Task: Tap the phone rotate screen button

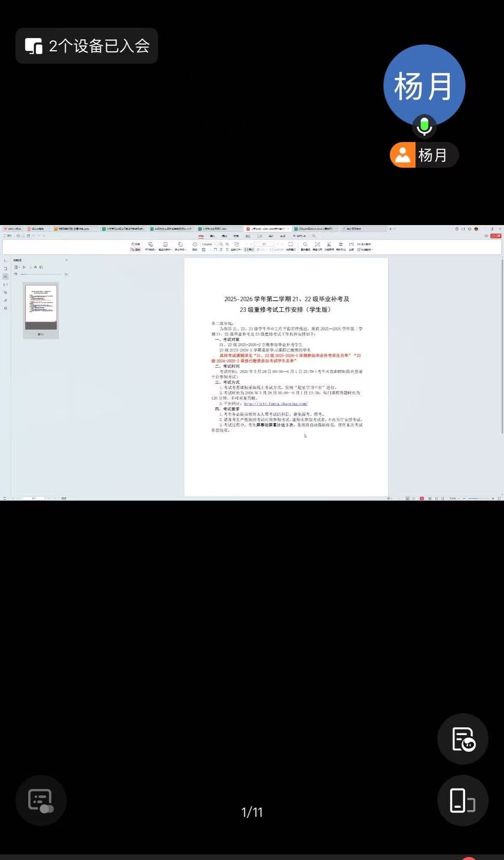Action: coord(462,800)
